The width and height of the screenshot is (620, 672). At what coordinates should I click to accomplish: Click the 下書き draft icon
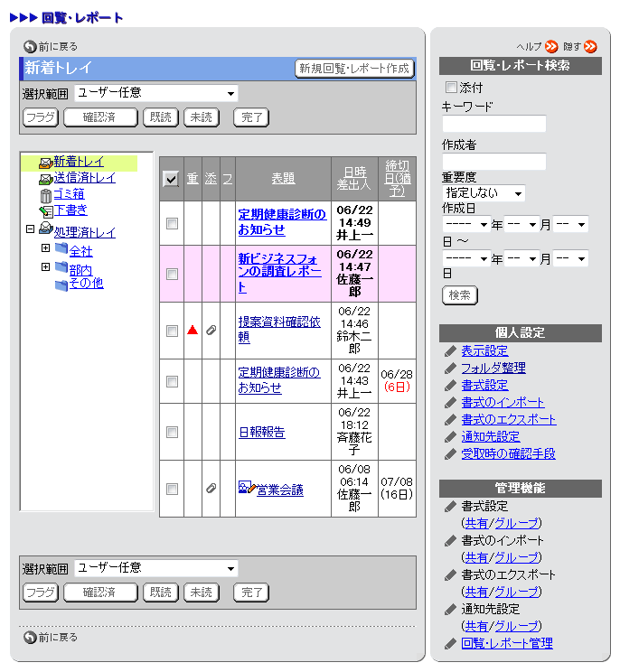click(45, 211)
